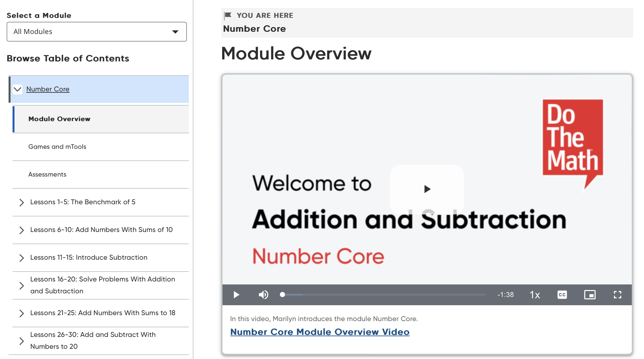Select Games and mTools menu item
Screen dimensions: 644x359
pos(57,147)
